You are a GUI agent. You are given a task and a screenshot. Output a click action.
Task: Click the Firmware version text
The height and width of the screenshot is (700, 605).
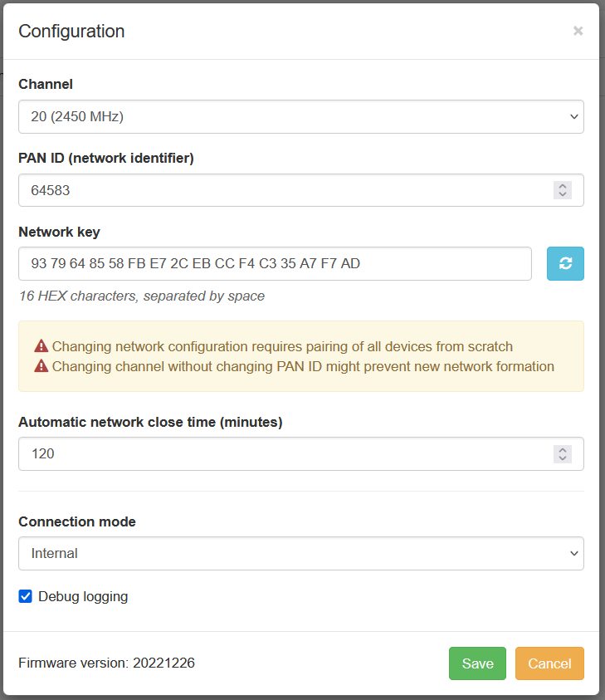coord(106,663)
